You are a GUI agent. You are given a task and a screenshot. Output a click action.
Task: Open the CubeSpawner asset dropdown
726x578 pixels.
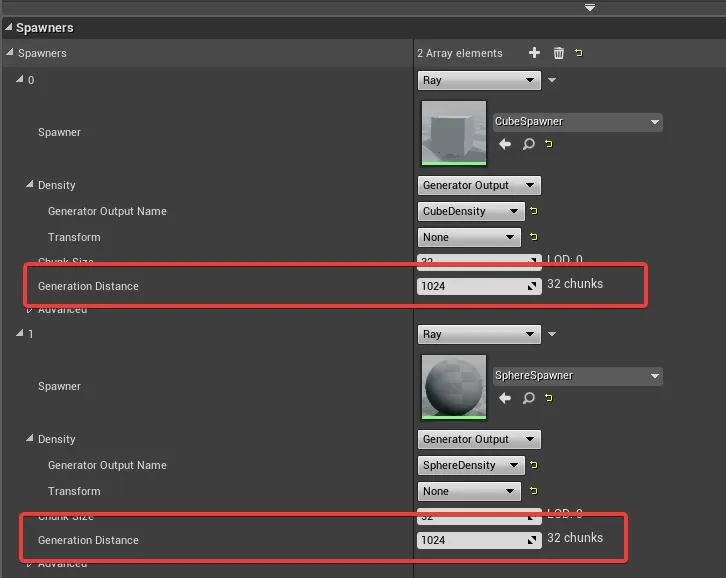tap(577, 122)
